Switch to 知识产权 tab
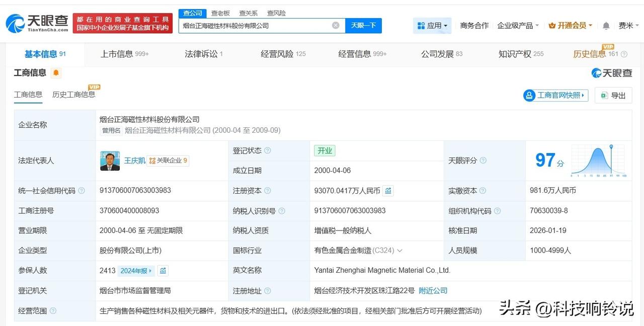The image size is (644, 326). pyautogui.click(x=521, y=54)
